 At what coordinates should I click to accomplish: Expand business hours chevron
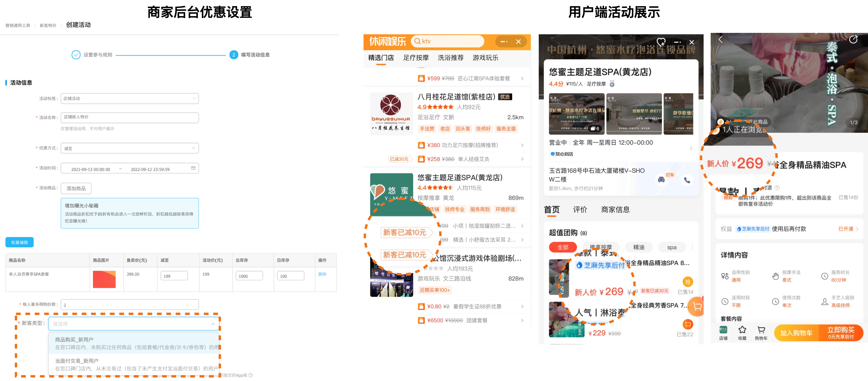tap(691, 148)
